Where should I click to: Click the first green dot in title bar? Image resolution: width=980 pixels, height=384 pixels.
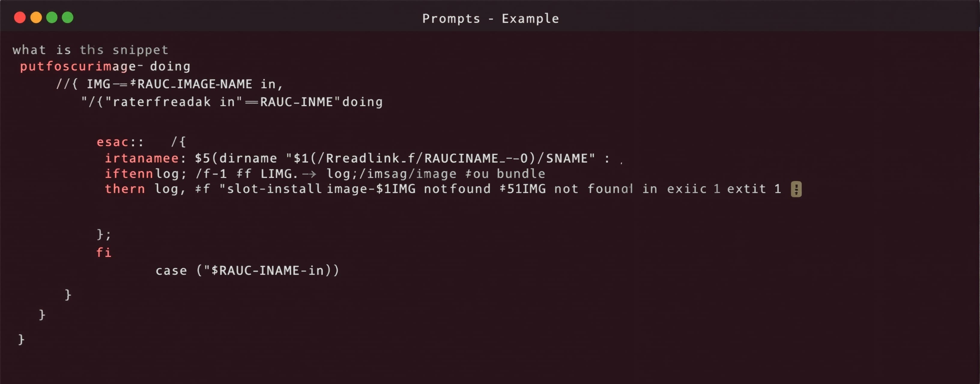point(52,17)
